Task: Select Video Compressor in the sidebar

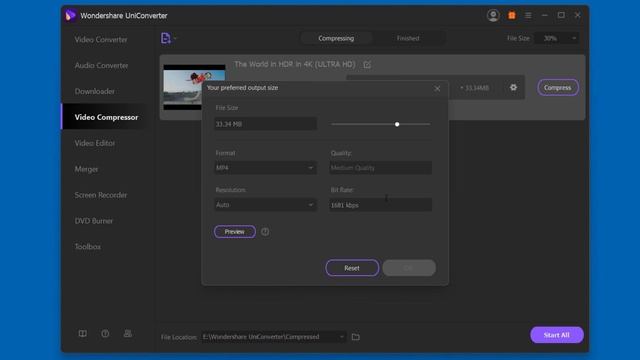Action: click(106, 117)
